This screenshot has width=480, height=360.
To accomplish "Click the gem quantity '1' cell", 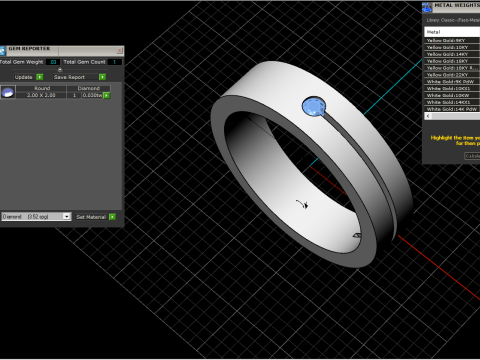I will click(74, 95).
